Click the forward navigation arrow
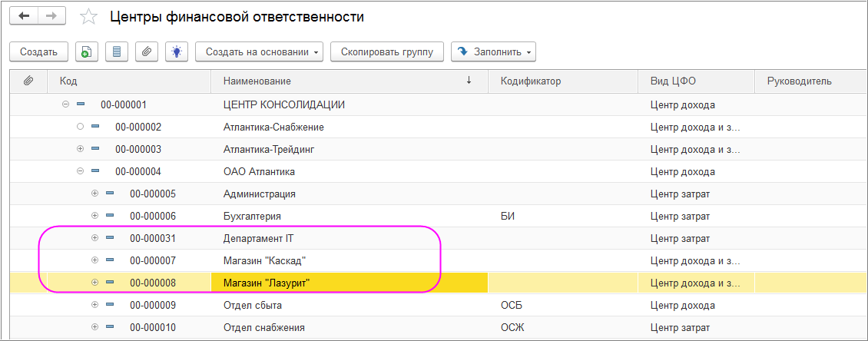Image resolution: width=868 pixels, height=341 pixels. (x=51, y=16)
